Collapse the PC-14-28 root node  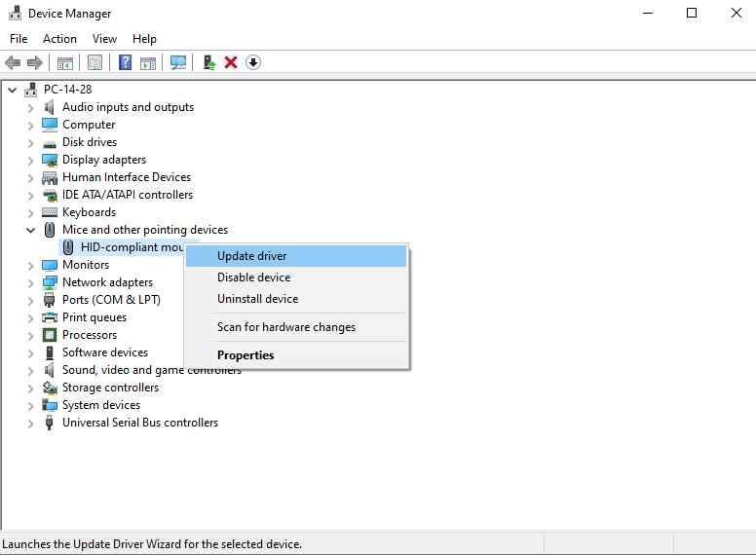pos(13,90)
